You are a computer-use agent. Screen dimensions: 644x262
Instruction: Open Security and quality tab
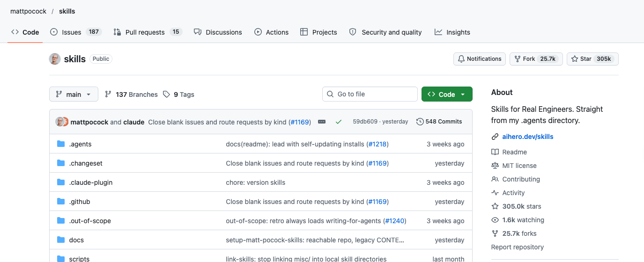click(x=385, y=32)
